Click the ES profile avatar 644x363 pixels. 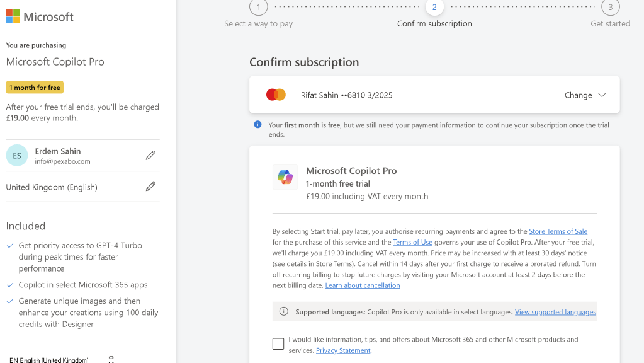(x=17, y=156)
